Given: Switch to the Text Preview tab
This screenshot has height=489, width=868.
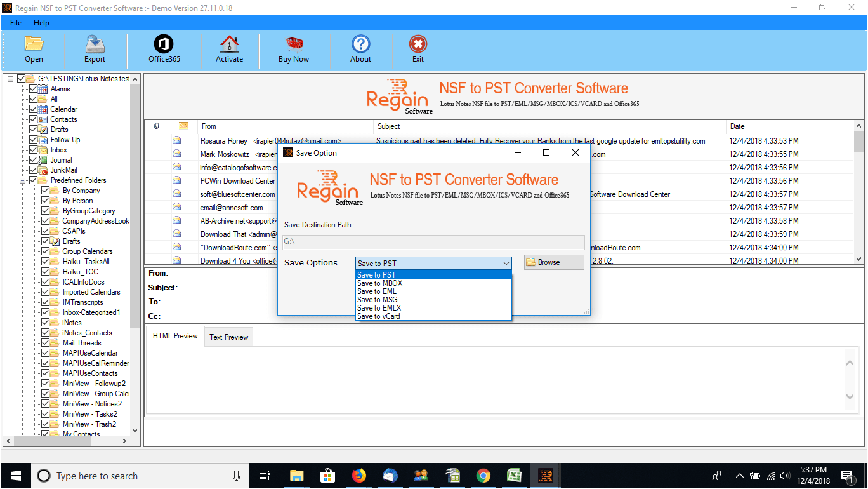Looking at the screenshot, I should pyautogui.click(x=229, y=337).
